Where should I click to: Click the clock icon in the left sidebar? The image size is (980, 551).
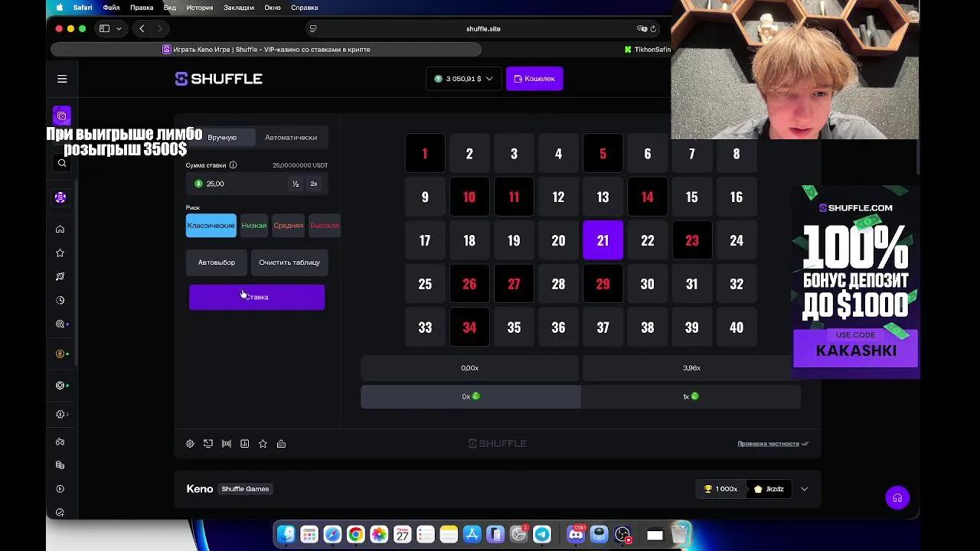point(60,301)
